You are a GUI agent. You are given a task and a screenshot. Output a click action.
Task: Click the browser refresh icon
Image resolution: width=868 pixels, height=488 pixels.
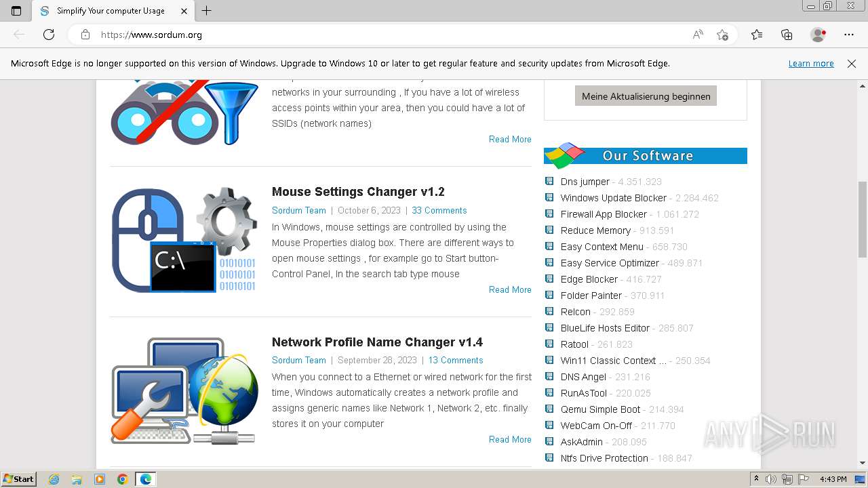(49, 35)
